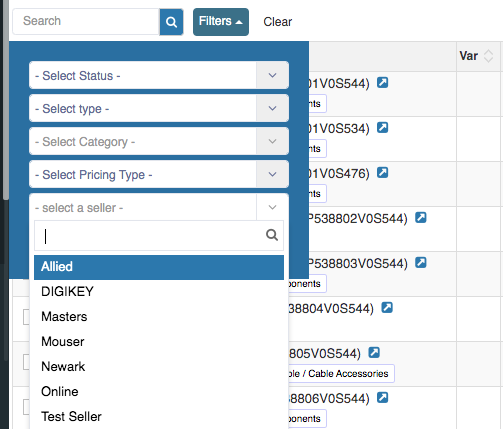Open external link icon beside 01V0S476
The image size is (503, 429).
382,172
